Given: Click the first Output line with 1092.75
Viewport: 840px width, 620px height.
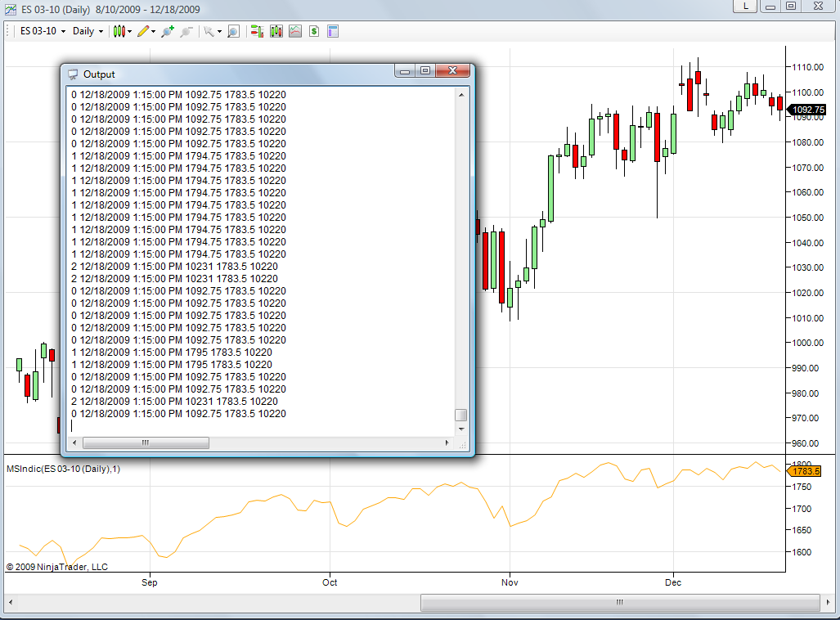Looking at the screenshot, I should click(178, 95).
